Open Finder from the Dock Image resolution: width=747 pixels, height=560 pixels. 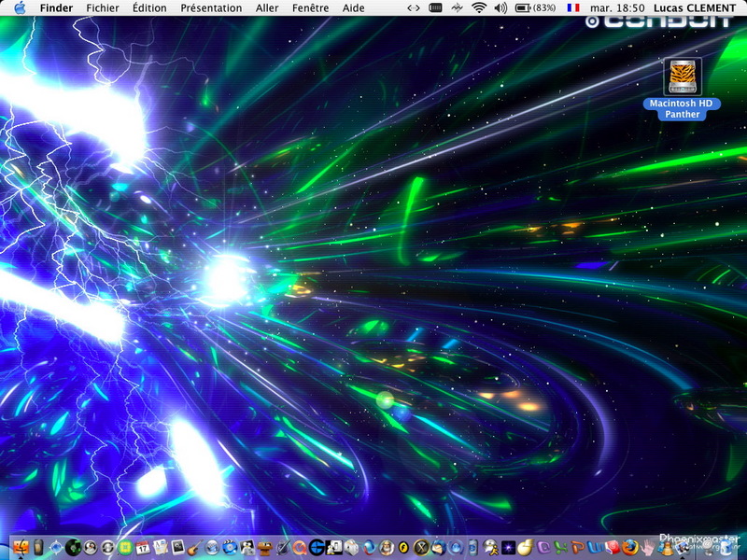(21, 548)
